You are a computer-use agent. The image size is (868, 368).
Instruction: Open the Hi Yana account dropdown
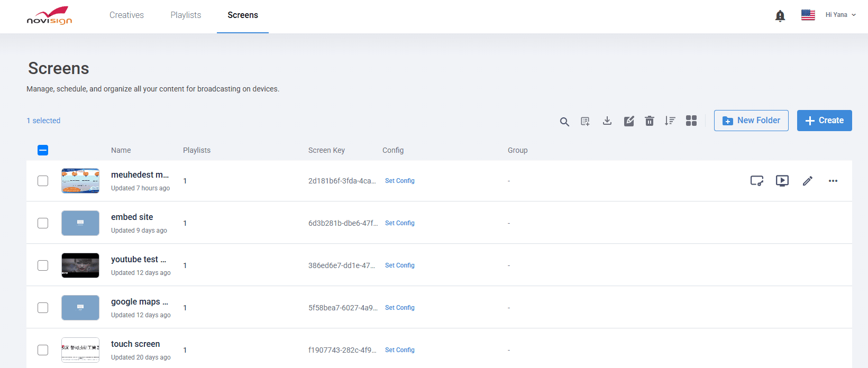[x=840, y=15]
